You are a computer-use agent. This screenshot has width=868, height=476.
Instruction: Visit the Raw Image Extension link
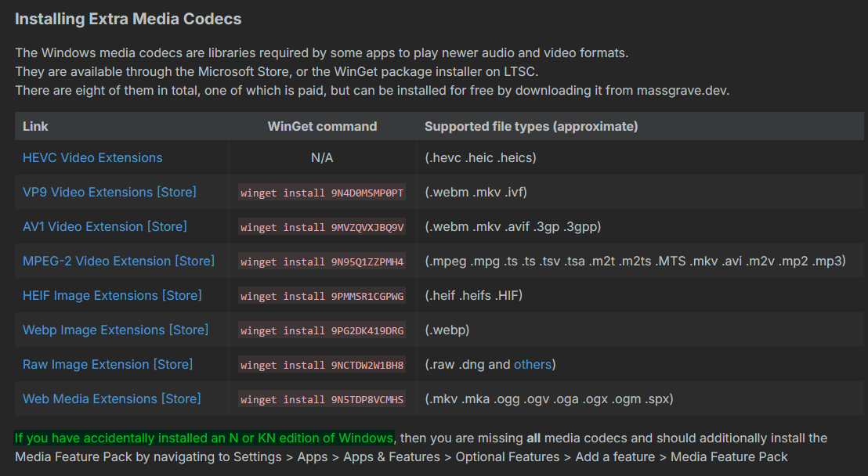coord(107,364)
